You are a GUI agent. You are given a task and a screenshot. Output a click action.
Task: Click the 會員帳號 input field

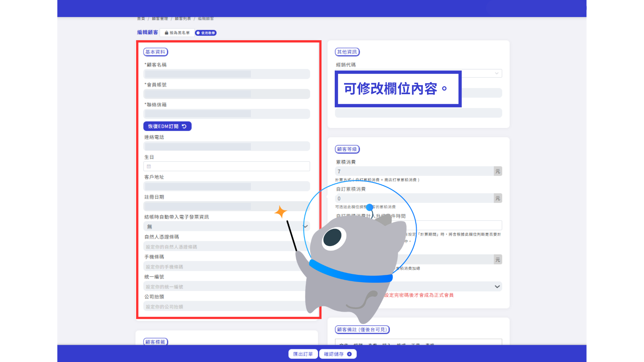pyautogui.click(x=227, y=94)
